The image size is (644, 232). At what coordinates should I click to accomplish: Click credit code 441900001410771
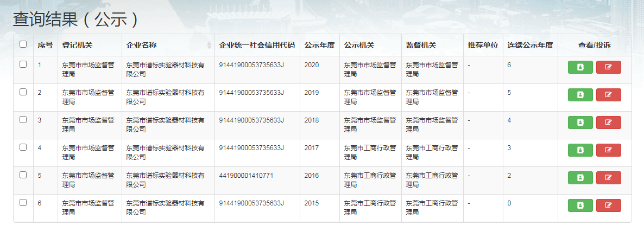(x=246, y=176)
